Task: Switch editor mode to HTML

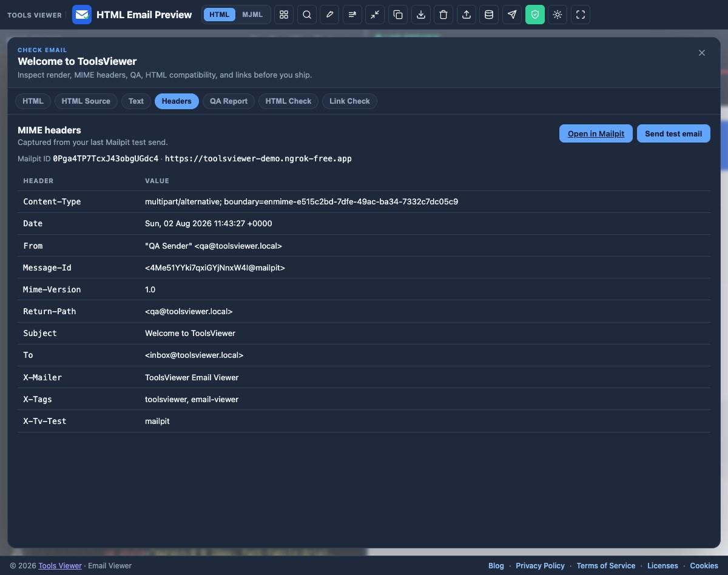Action: point(219,15)
